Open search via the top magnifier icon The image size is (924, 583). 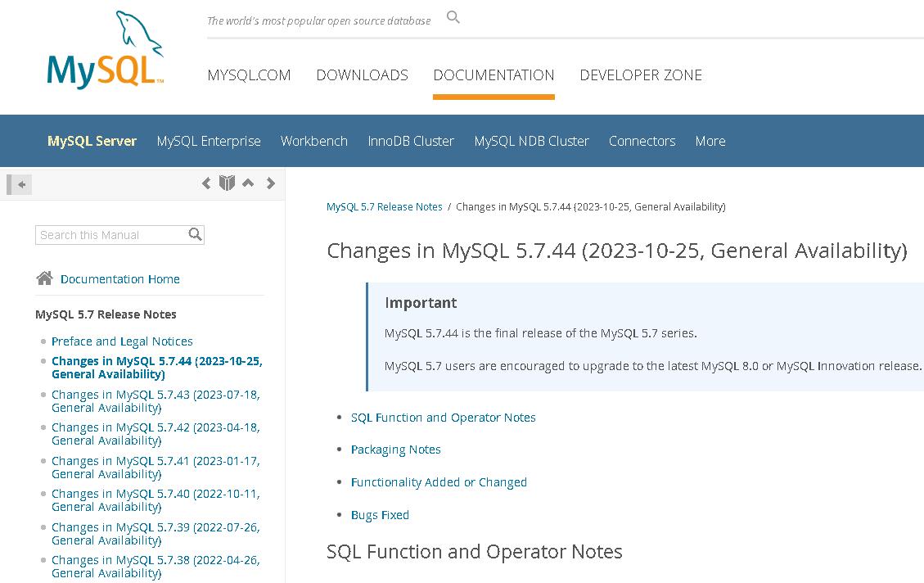(453, 16)
